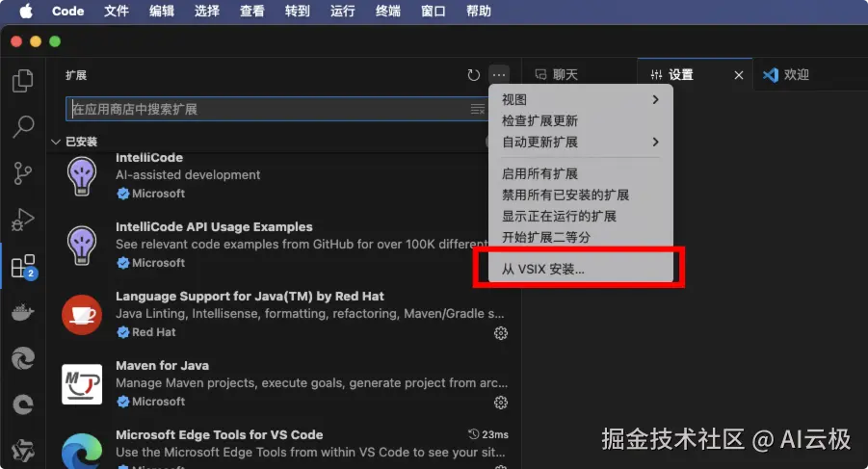Viewport: 868px width, 469px height.
Task: Select 检查扩展更新 menu item
Action: tap(580, 120)
